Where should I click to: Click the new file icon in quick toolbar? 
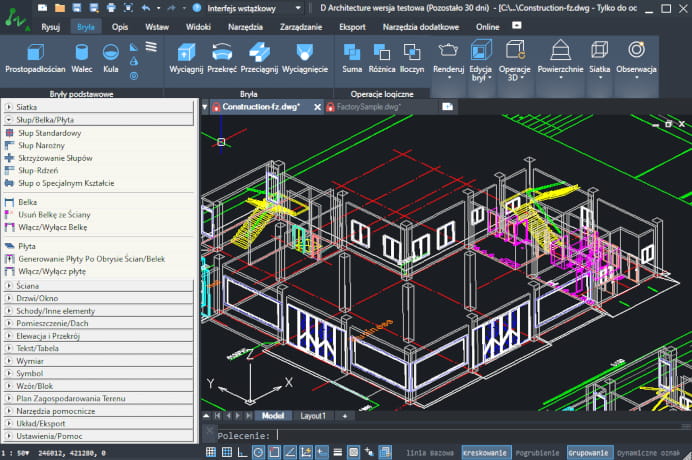tap(42, 8)
